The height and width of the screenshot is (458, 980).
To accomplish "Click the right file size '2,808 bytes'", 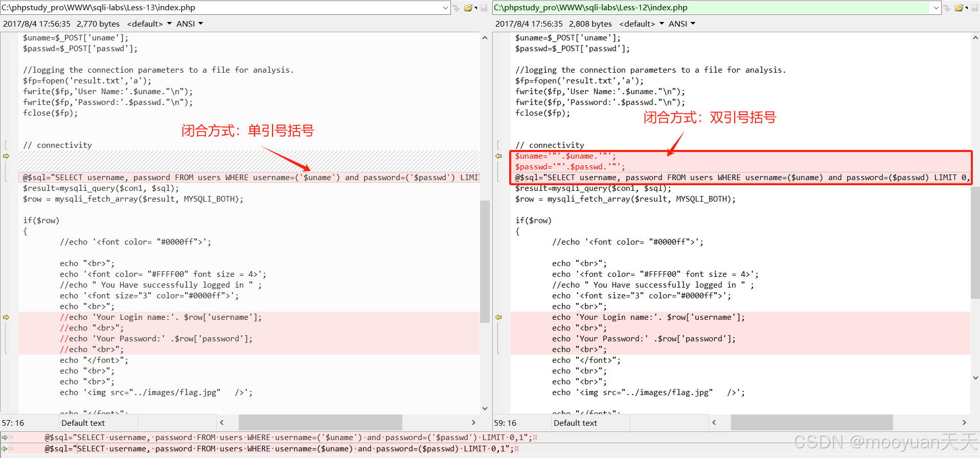I will pos(590,24).
